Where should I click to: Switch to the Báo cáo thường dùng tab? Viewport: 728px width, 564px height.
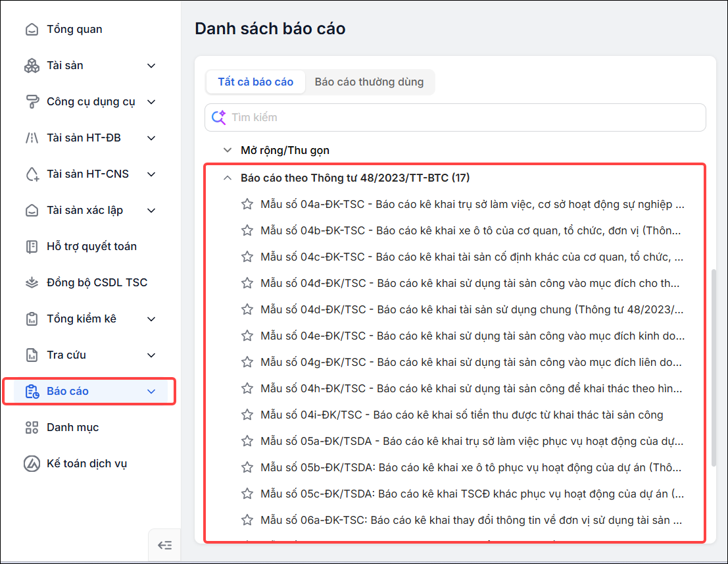point(369,82)
